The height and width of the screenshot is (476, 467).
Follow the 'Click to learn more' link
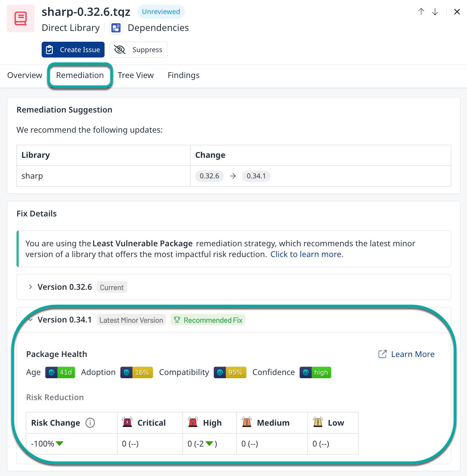(x=307, y=254)
